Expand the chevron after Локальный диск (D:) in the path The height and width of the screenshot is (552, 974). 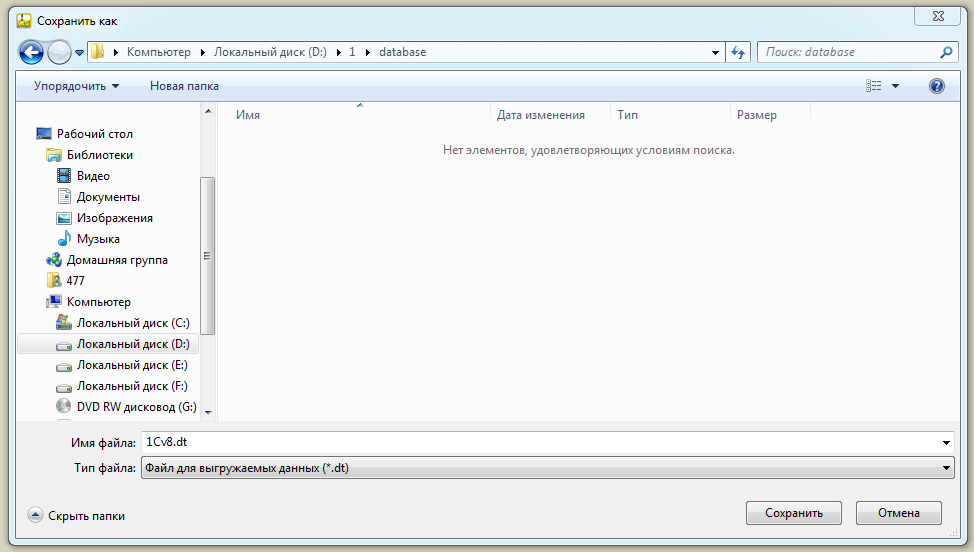(x=339, y=52)
